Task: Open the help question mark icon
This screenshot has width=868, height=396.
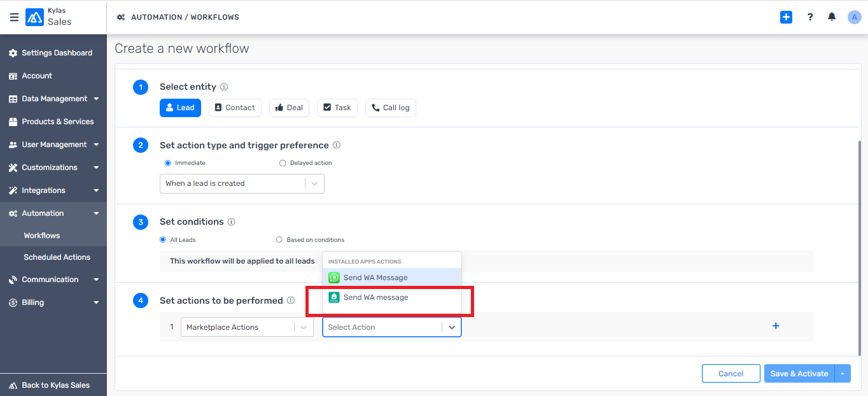Action: [809, 17]
